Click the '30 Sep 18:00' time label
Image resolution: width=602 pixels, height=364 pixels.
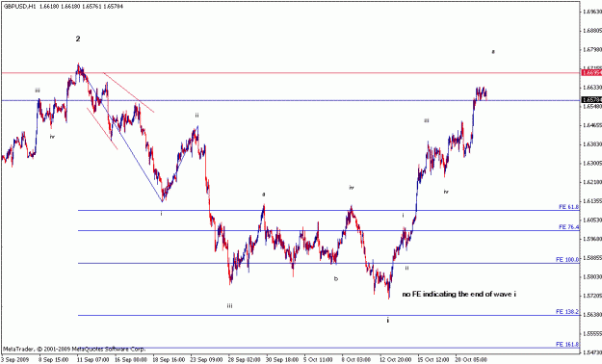click(282, 360)
